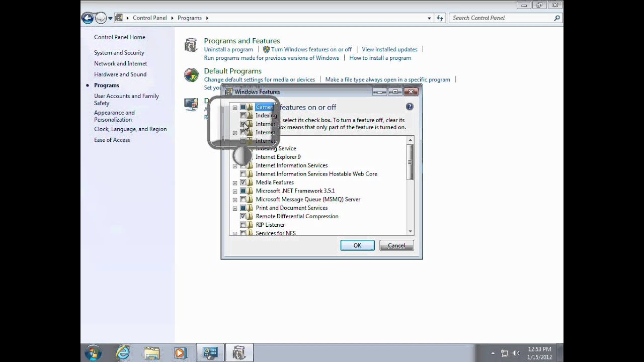Toggle Microsoft .NET Framework 3.5.1 checkbox
Screen dimensions: 644x362
[243, 191]
